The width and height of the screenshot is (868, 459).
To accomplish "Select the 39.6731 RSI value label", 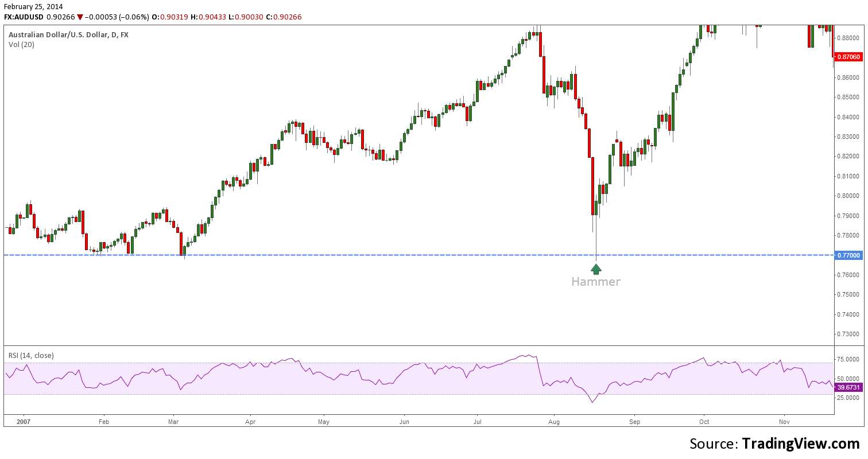I will [x=848, y=387].
